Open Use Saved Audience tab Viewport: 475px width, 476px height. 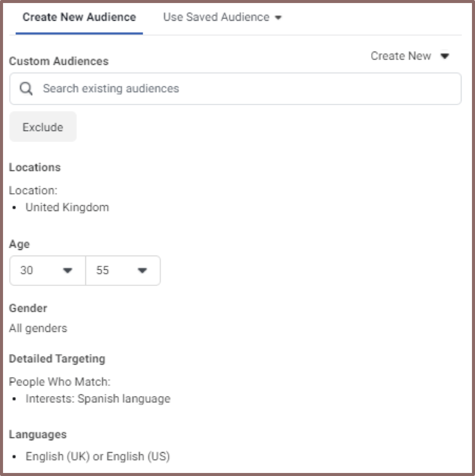[x=223, y=17]
